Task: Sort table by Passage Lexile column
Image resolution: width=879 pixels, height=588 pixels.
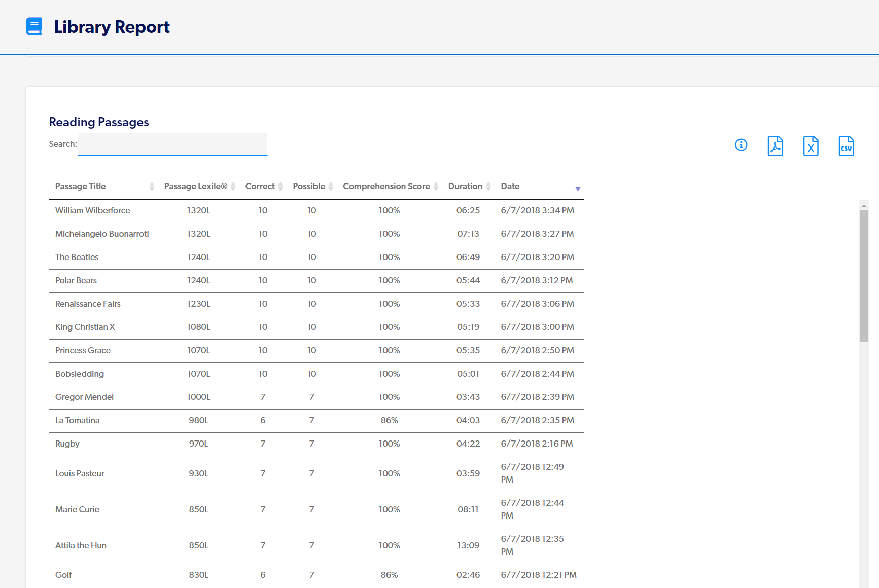Action: click(199, 187)
